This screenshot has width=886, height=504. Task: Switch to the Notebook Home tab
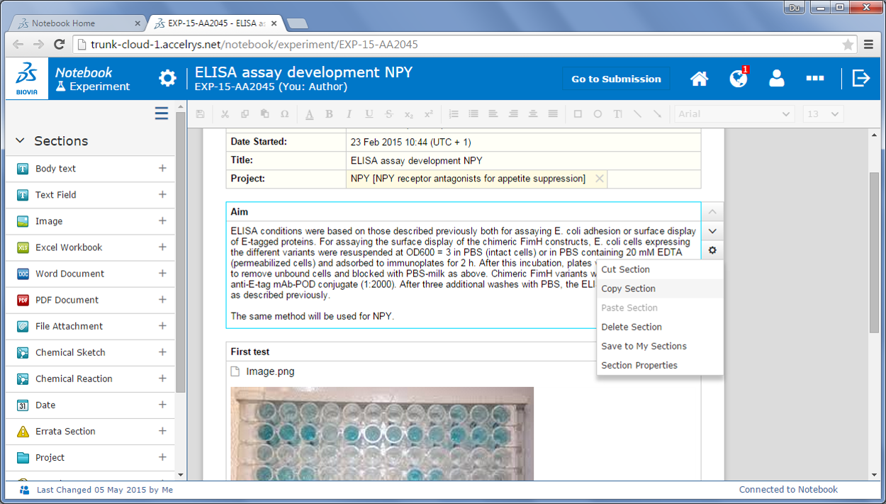[x=76, y=22]
